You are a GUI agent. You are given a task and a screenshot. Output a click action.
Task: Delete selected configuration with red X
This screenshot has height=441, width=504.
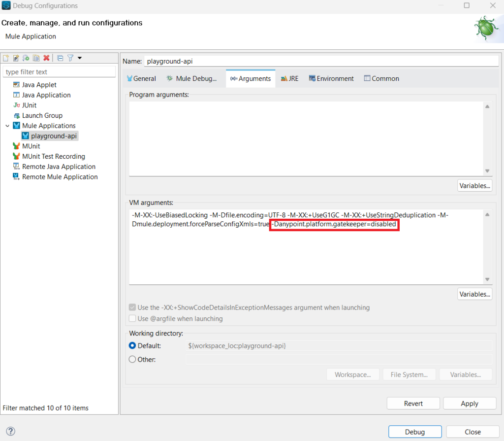point(46,58)
